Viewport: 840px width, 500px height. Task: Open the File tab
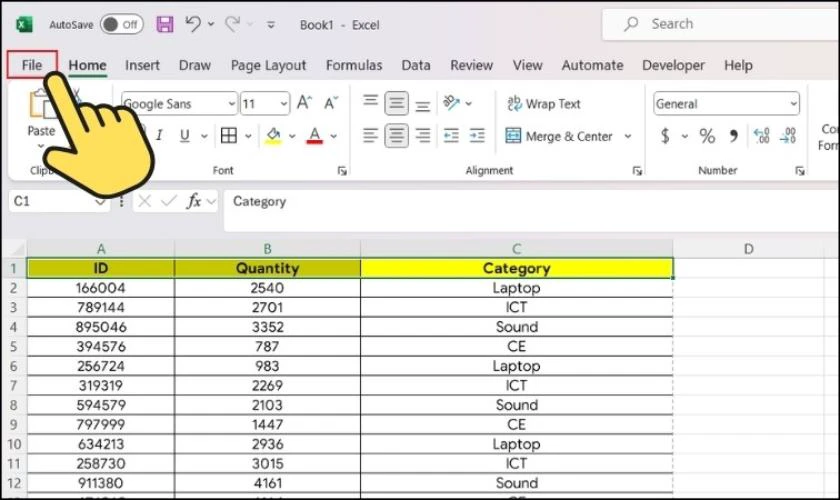pos(32,65)
